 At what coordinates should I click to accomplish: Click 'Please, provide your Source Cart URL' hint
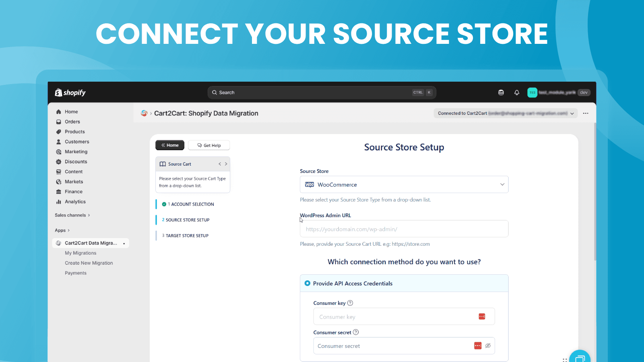[365, 244]
